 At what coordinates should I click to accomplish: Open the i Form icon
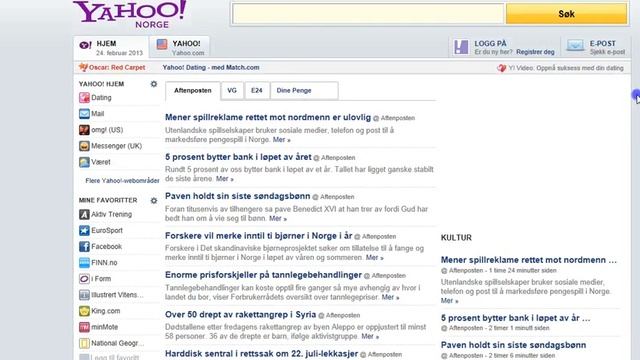84,279
